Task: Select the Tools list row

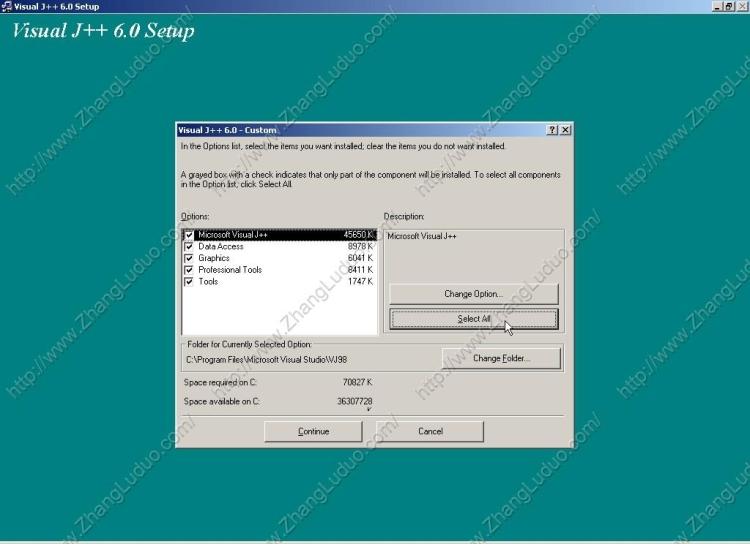Action: (279, 282)
